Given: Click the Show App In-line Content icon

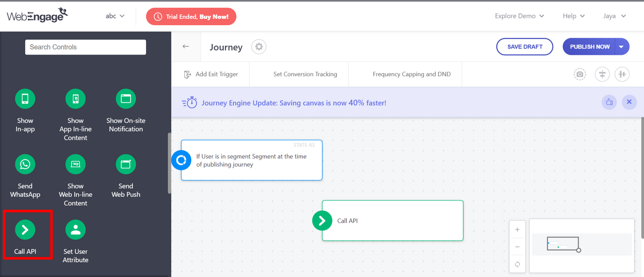Looking at the screenshot, I should (75, 99).
